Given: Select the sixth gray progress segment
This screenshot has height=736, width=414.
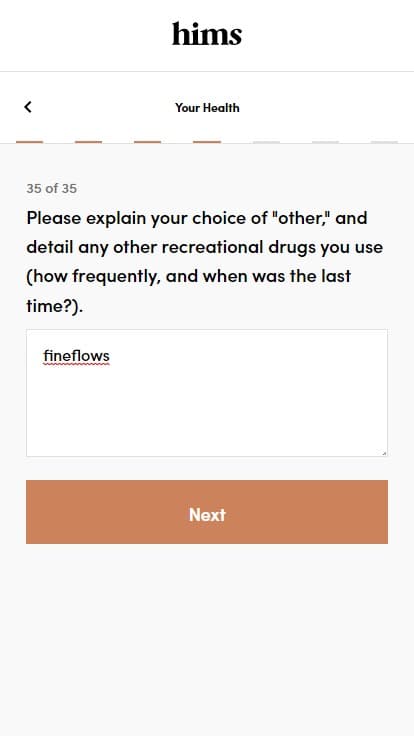Looking at the screenshot, I should pyautogui.click(x=325, y=142).
